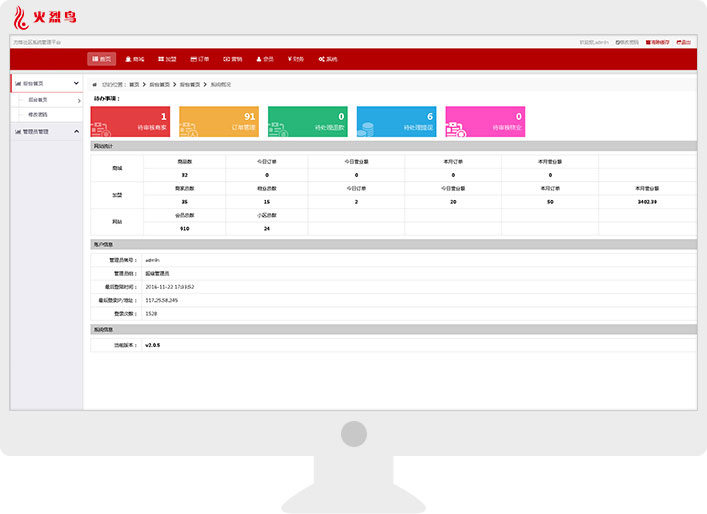Open the orange 订单管理 card showing 91
Screen dimensions: 707x514
coord(219,122)
